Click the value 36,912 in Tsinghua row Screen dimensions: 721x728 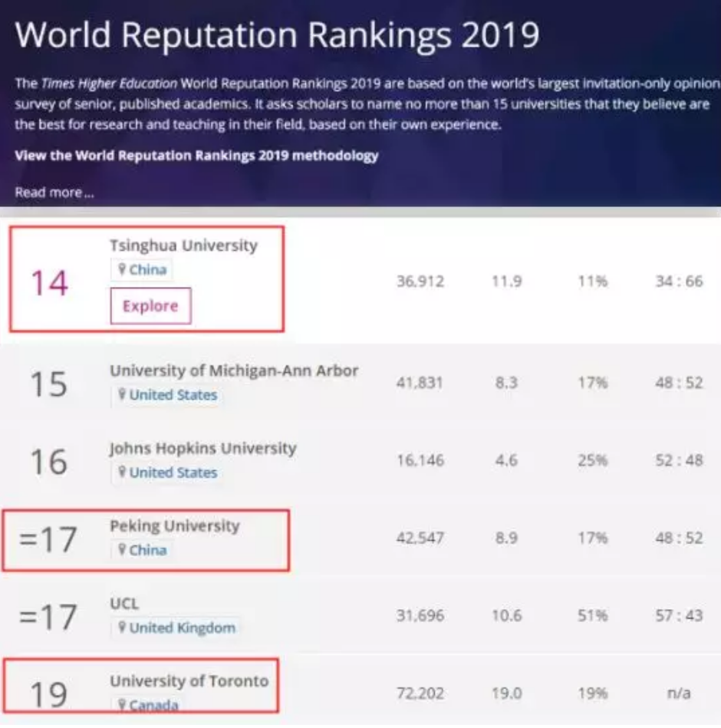point(420,281)
